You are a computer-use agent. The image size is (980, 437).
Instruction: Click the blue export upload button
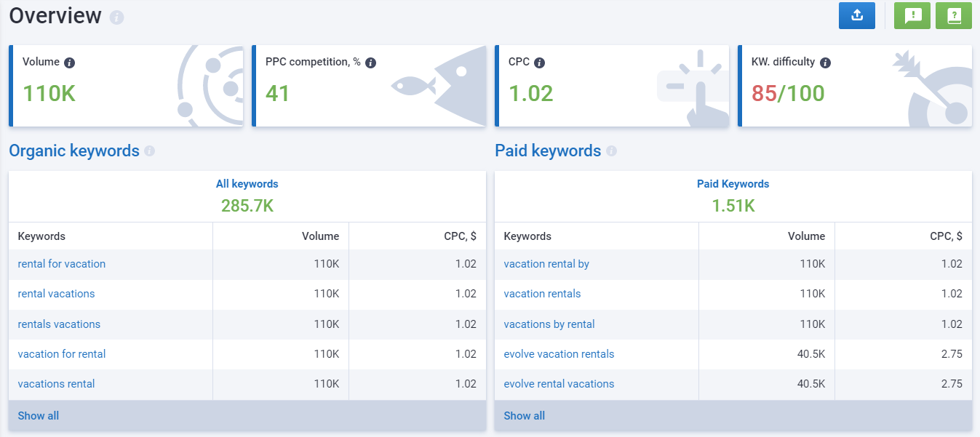tap(856, 15)
